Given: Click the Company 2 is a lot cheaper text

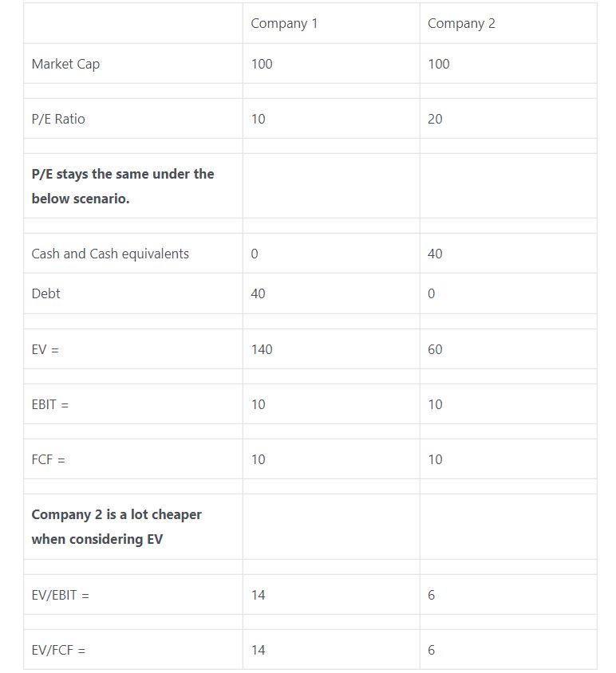Looking at the screenshot, I should click(x=116, y=526).
